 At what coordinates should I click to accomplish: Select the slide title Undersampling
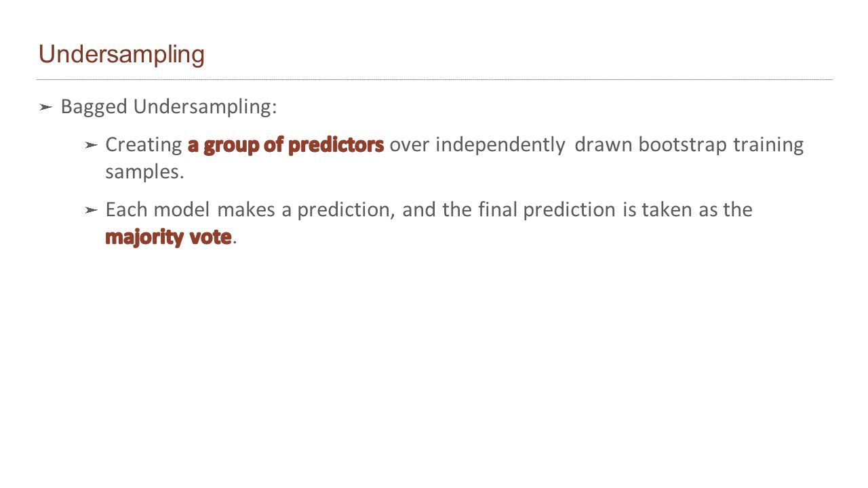point(121,54)
